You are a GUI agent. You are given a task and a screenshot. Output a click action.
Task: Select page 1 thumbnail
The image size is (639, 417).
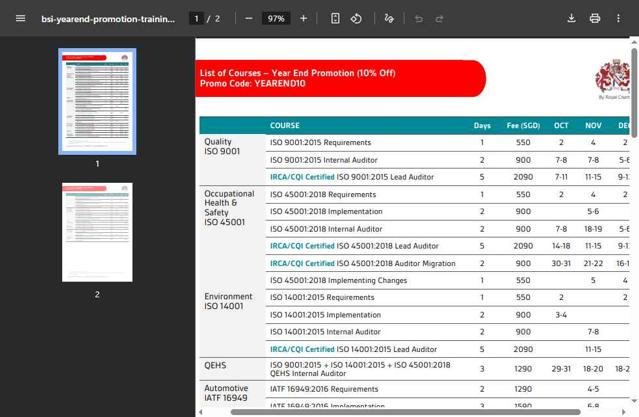click(x=97, y=101)
